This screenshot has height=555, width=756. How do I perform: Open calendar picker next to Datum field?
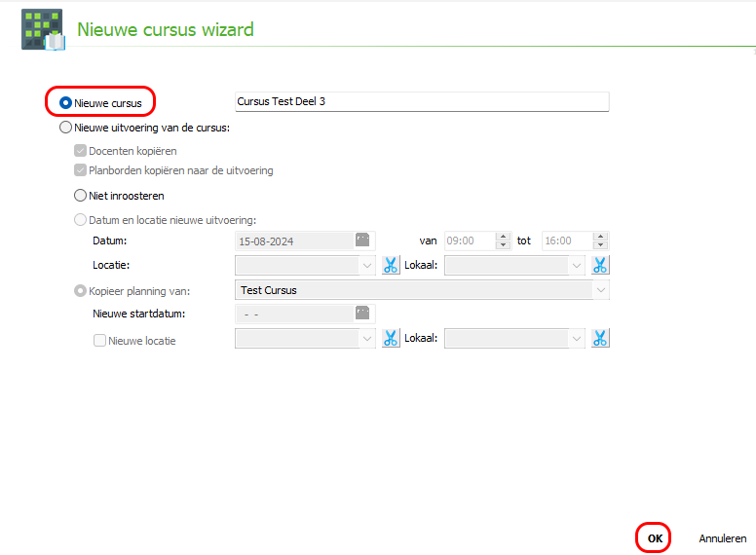pyautogui.click(x=362, y=240)
